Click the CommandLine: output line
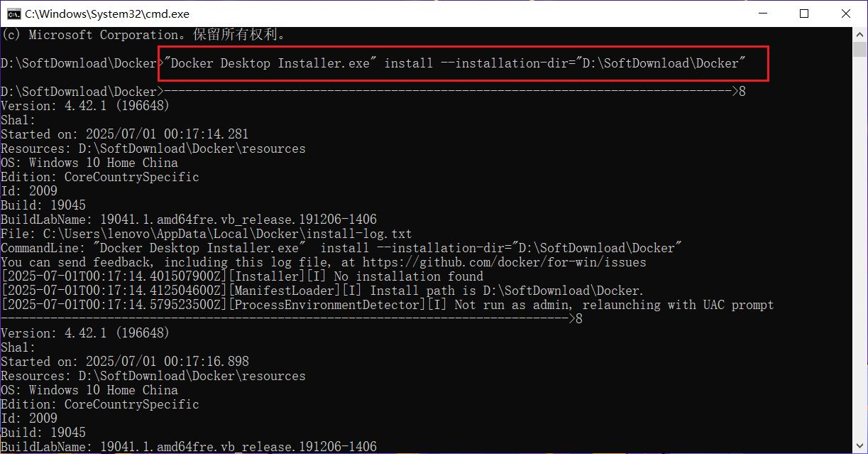 pos(341,248)
